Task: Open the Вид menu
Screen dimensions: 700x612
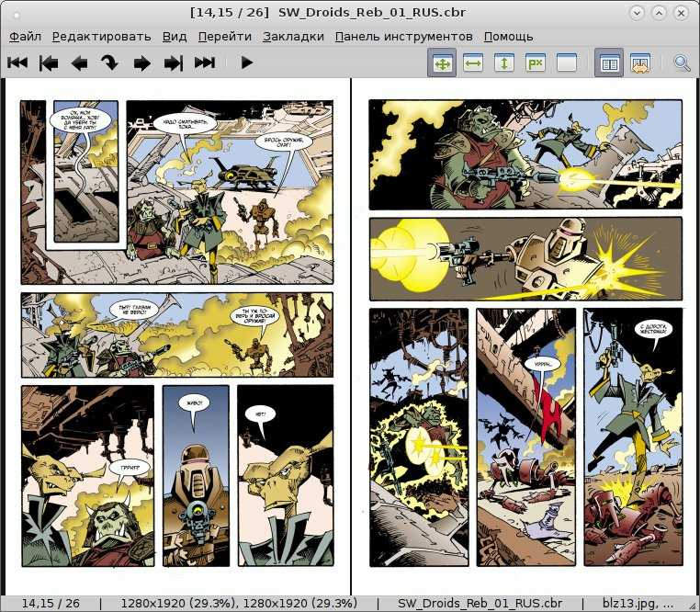Action: (x=175, y=37)
